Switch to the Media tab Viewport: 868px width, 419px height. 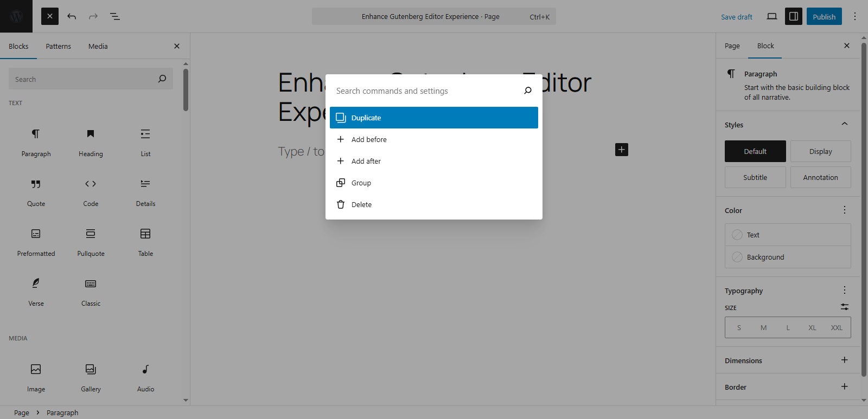click(98, 46)
